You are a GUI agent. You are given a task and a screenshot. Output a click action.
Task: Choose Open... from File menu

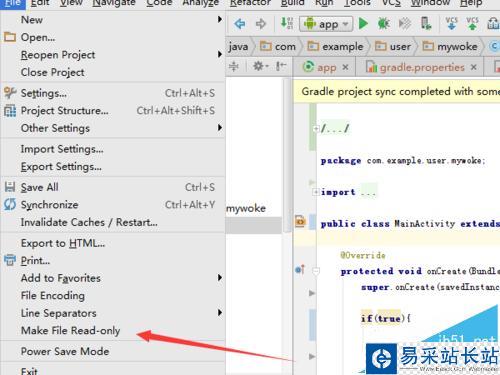[113, 37]
